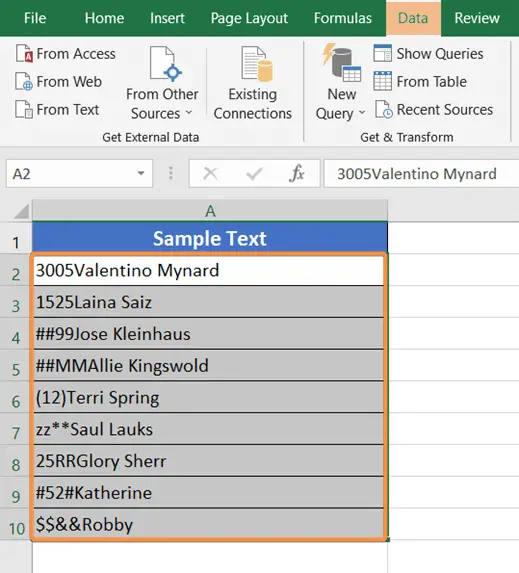The height and width of the screenshot is (573, 519).
Task: Click the From Access icon
Action: 24,53
